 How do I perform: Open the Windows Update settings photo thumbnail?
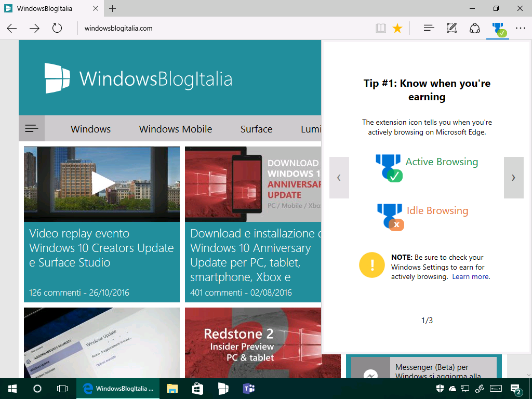click(102, 343)
